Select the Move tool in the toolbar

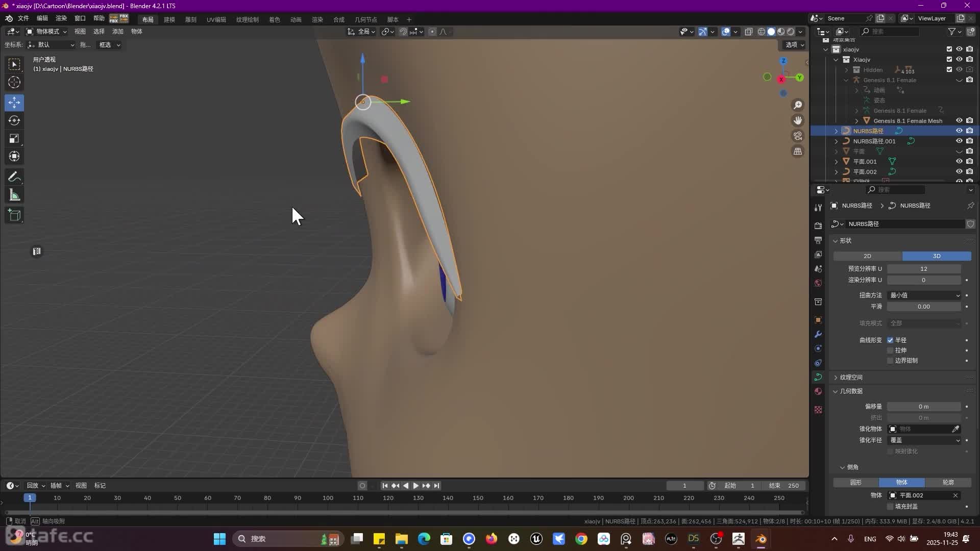14,103
